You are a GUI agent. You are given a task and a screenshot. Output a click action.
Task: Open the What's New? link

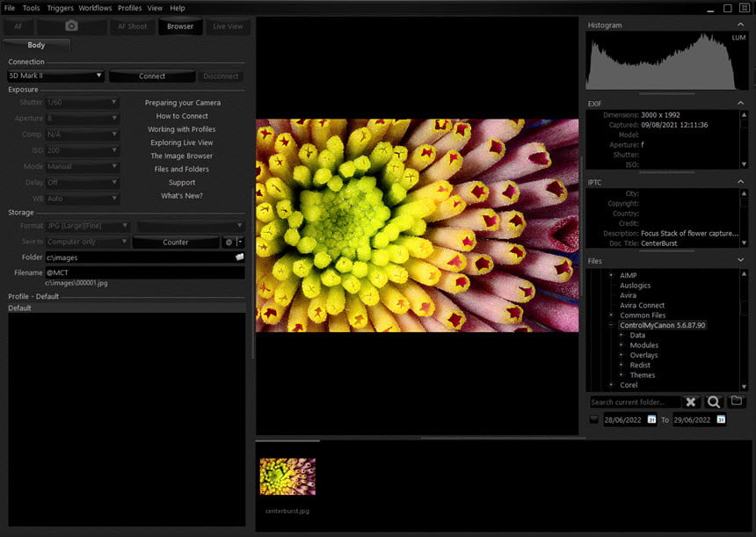pos(182,196)
